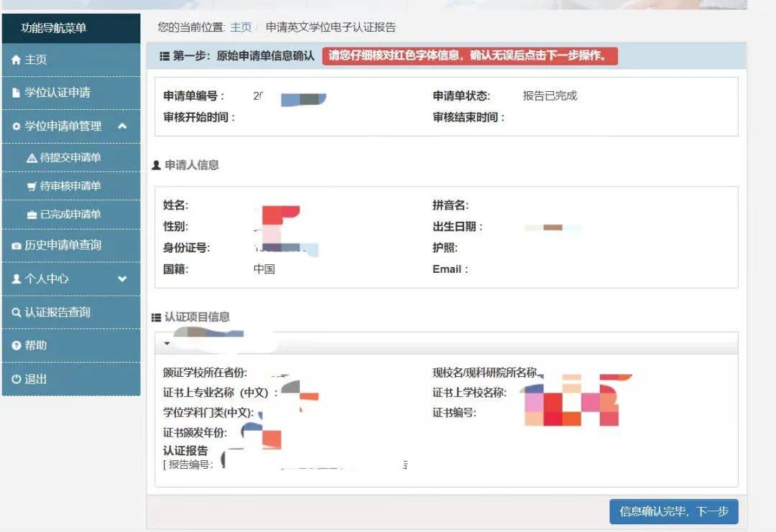Image resolution: width=776 pixels, height=532 pixels.
Task: Collapse the 学位申请单管理 submenu using the up chevron
Action: (x=122, y=126)
